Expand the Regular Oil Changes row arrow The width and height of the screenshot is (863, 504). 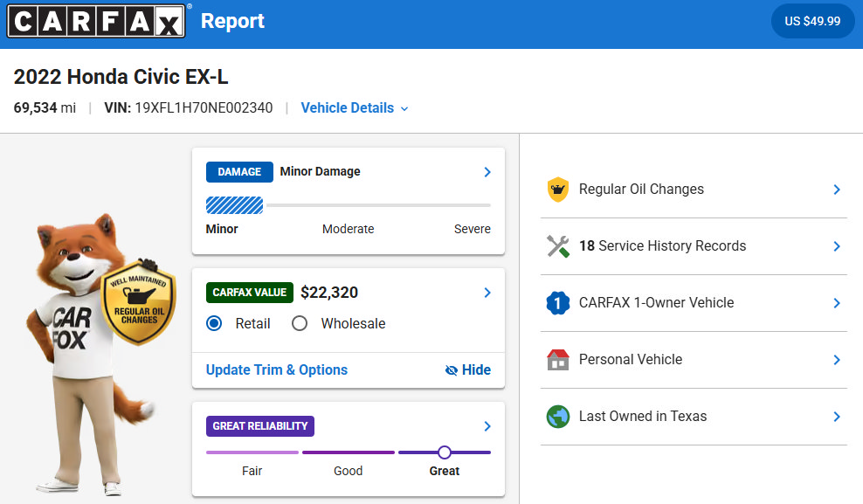(x=837, y=190)
